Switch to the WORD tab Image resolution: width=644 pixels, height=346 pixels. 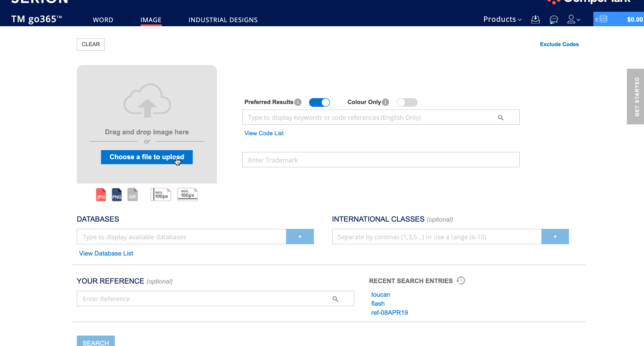click(x=103, y=20)
